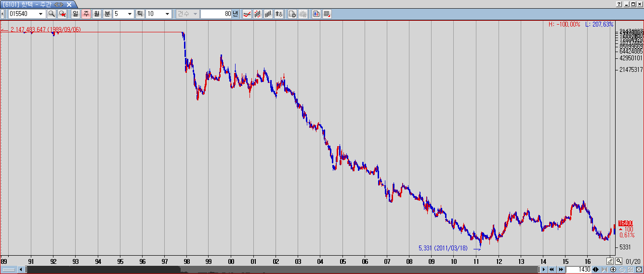The height and width of the screenshot is (274, 644).
Task: Select the tick (틱) period button
Action: (140, 14)
